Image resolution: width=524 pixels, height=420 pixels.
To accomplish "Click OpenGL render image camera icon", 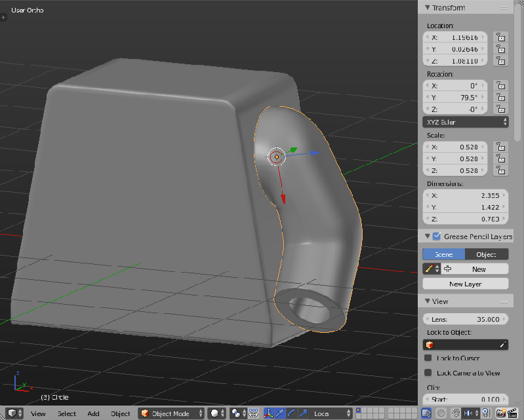I will tap(501, 413).
